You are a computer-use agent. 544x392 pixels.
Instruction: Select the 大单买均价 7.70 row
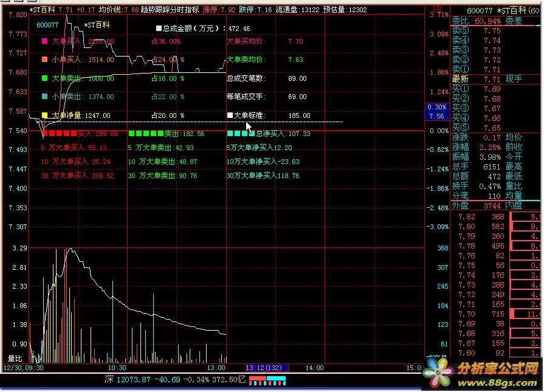click(x=265, y=41)
